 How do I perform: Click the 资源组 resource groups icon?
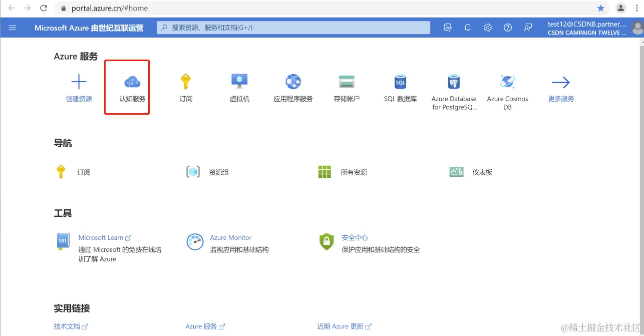[193, 172]
